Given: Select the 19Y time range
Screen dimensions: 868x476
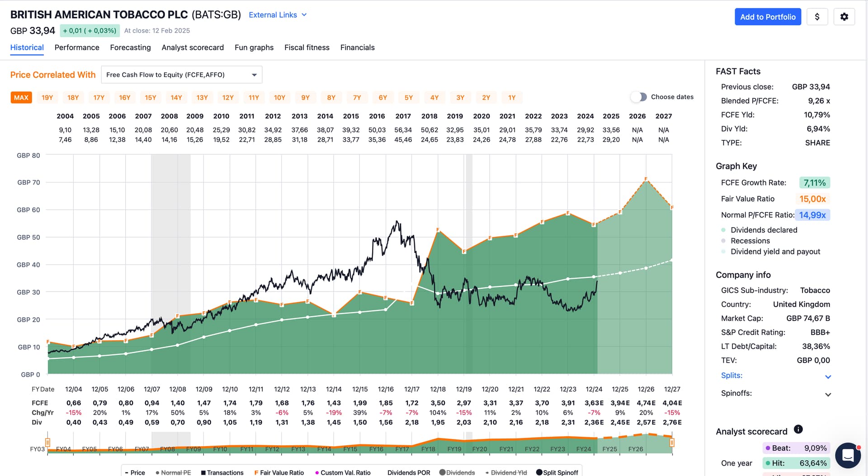Looking at the screenshot, I should [x=47, y=97].
